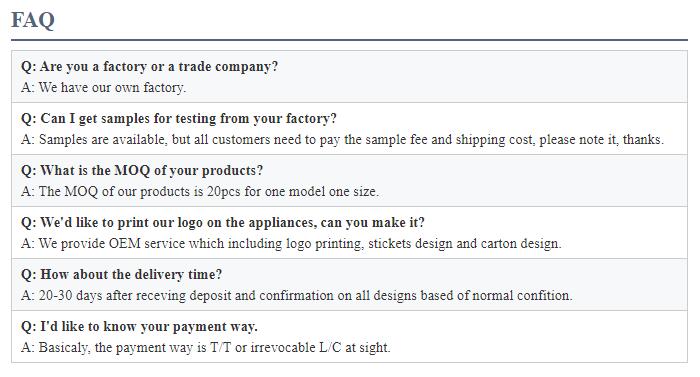This screenshot has width=700, height=377.
Task: Click the FAQ heading
Action: [33, 20]
